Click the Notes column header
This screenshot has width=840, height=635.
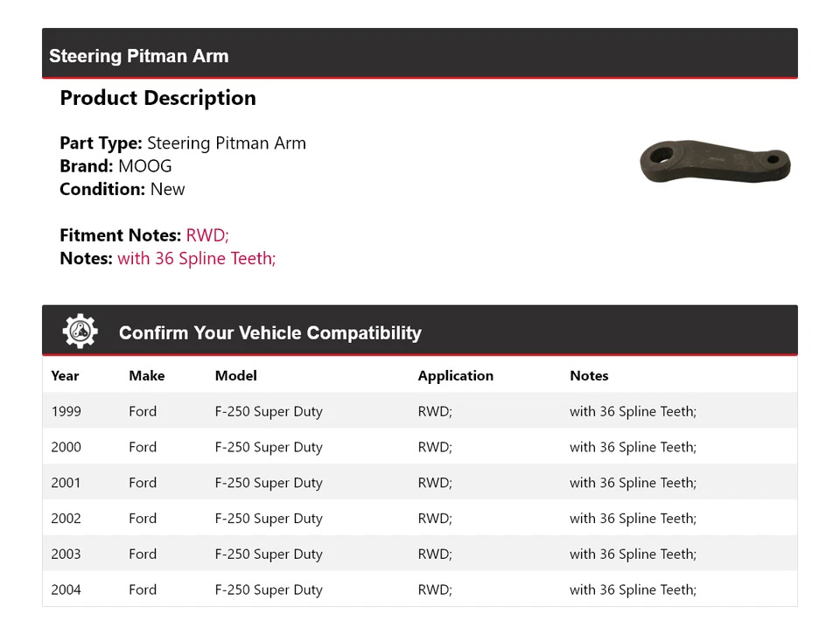(589, 375)
